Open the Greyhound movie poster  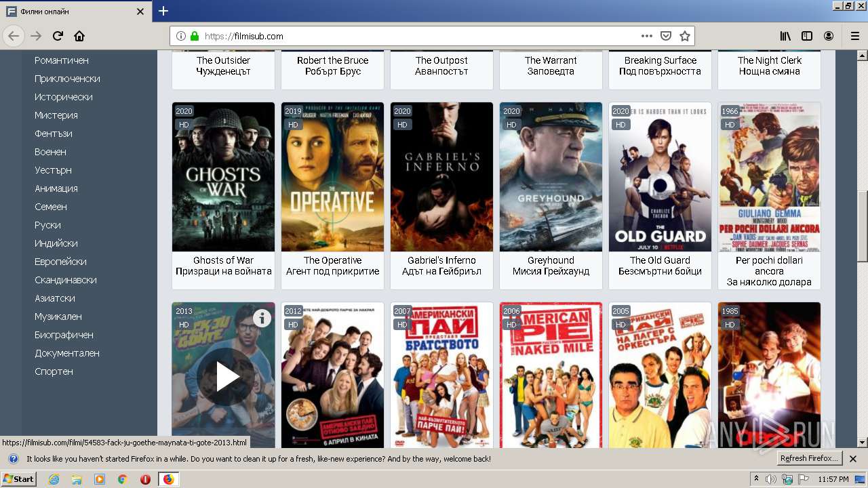tap(551, 177)
